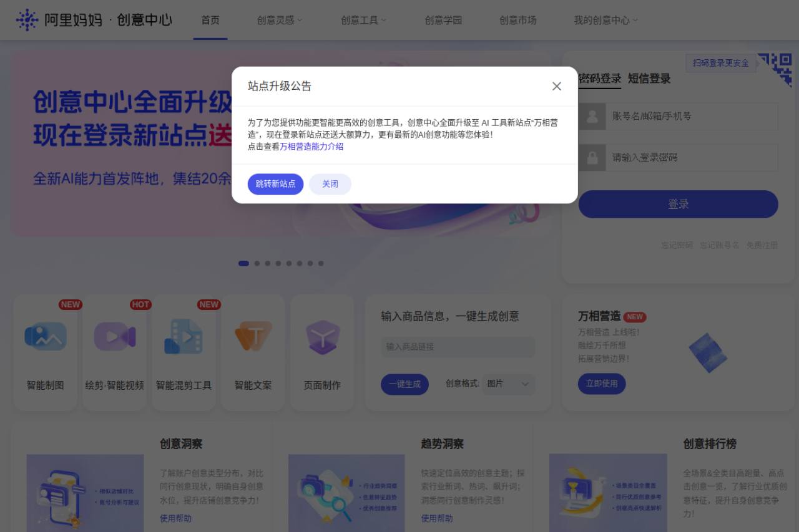Open the 创意市场 nav item
The height and width of the screenshot is (532, 799).
click(x=517, y=20)
